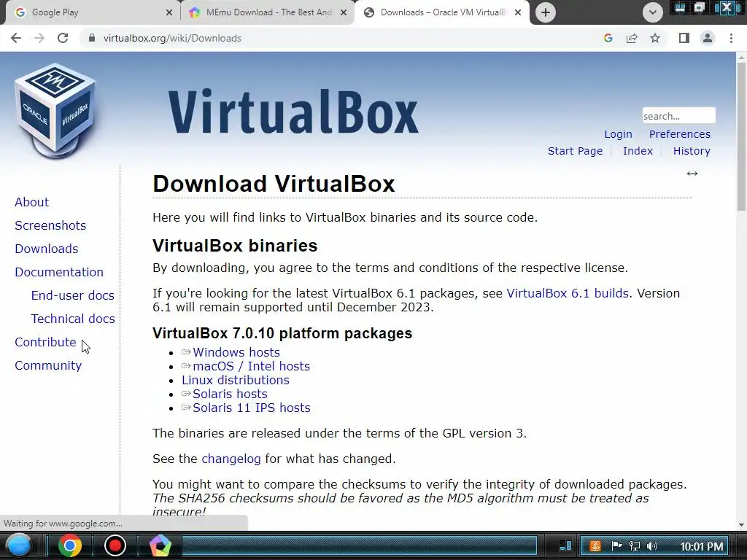Click the MEmu hexagon taskbar icon
The width and height of the screenshot is (747, 560).
tap(160, 545)
